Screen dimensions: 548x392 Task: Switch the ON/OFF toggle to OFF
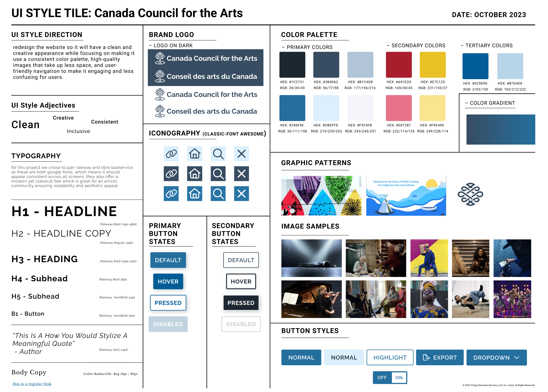pos(382,377)
